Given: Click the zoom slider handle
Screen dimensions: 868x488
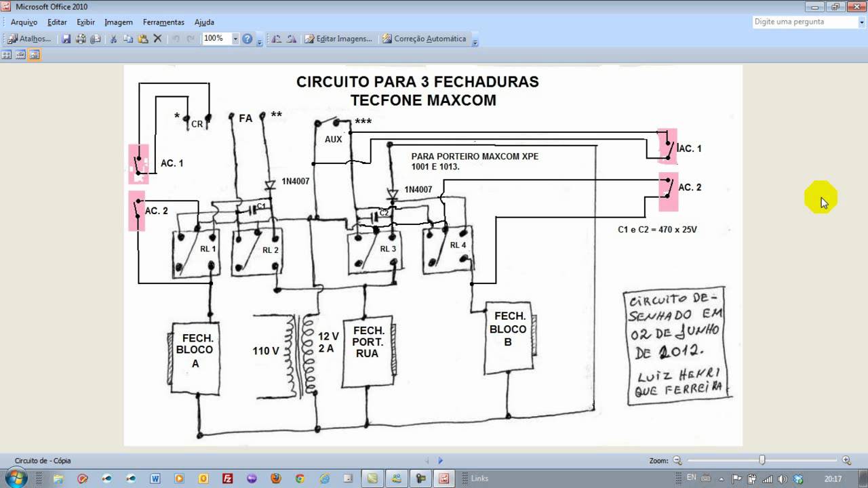Looking at the screenshot, I should [762, 460].
